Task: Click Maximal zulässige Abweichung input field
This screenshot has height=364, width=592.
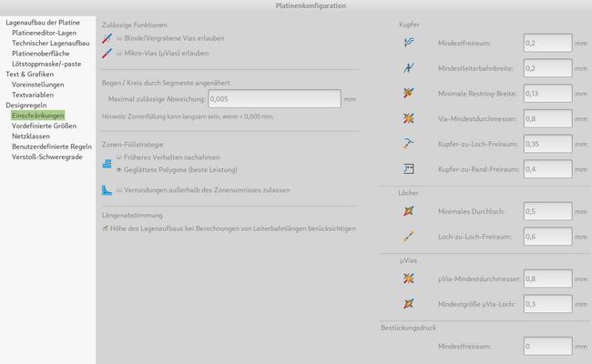Action: pyautogui.click(x=274, y=99)
